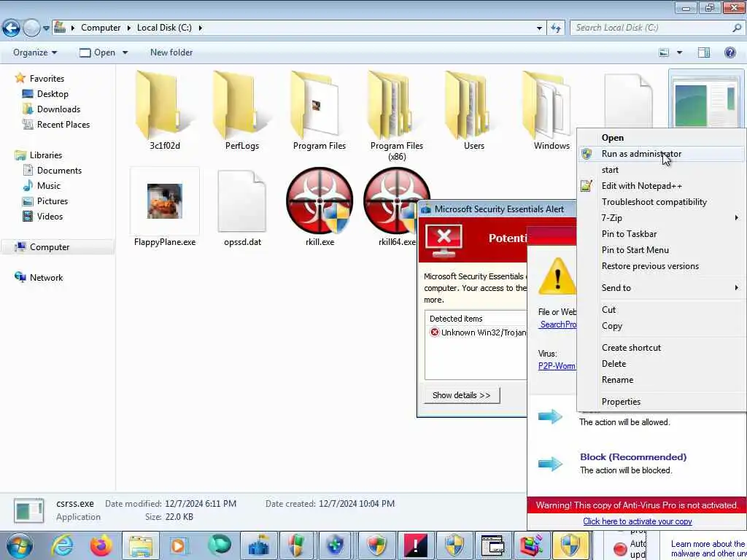Click the search magnifier icon

[x=737, y=28]
